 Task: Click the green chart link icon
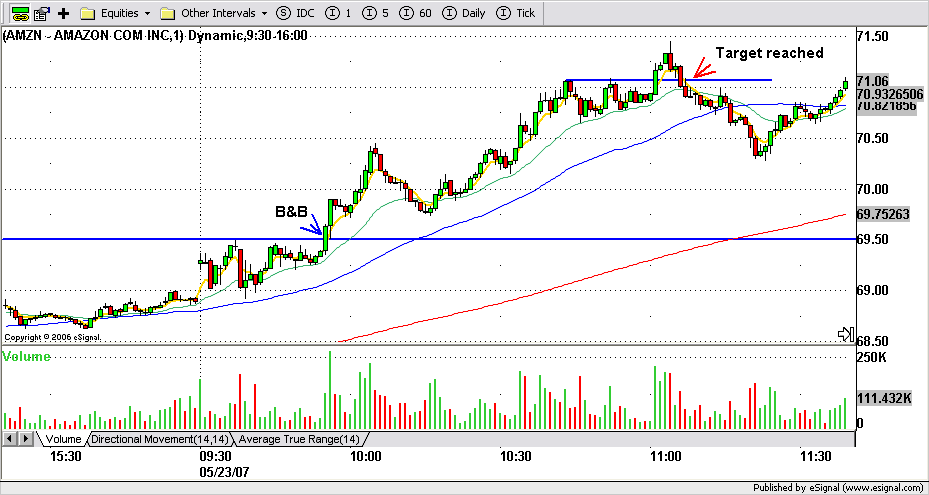click(x=21, y=12)
